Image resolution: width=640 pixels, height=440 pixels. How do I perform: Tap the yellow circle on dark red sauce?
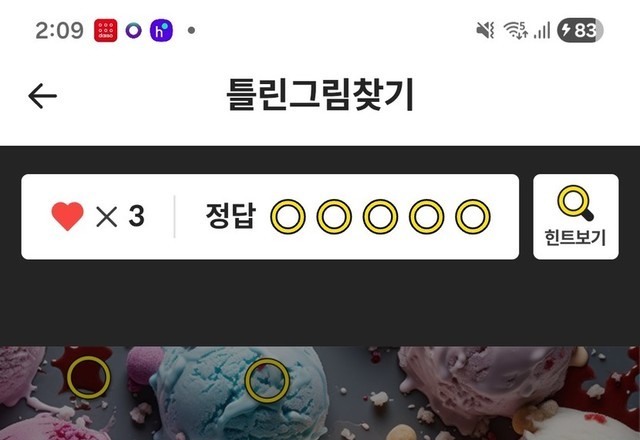click(89, 378)
